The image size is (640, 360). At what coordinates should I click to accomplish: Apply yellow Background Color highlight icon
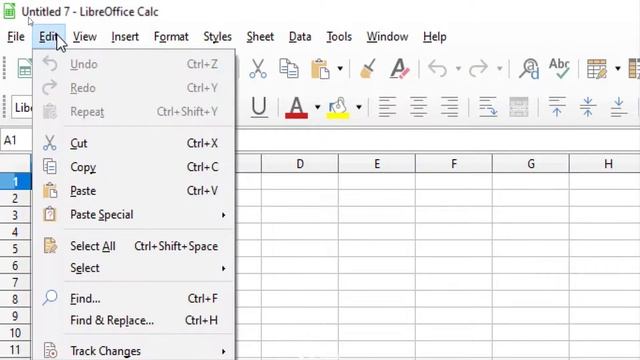pos(338,107)
